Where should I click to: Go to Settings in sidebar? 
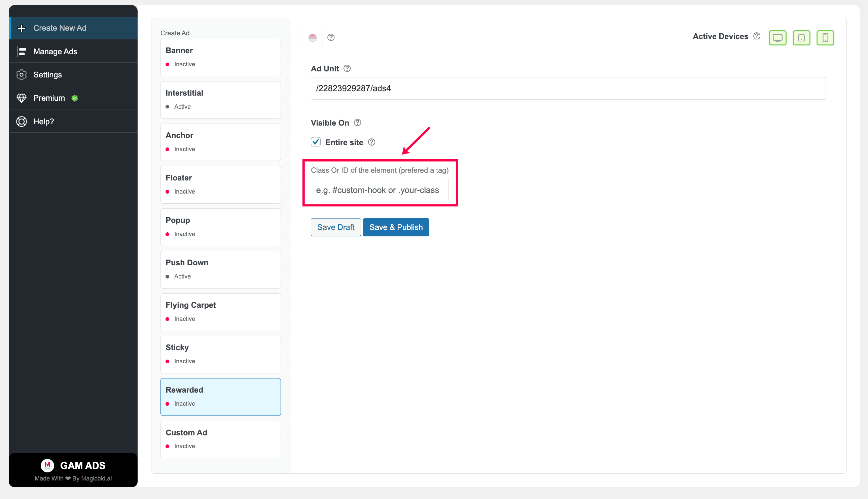(x=73, y=75)
